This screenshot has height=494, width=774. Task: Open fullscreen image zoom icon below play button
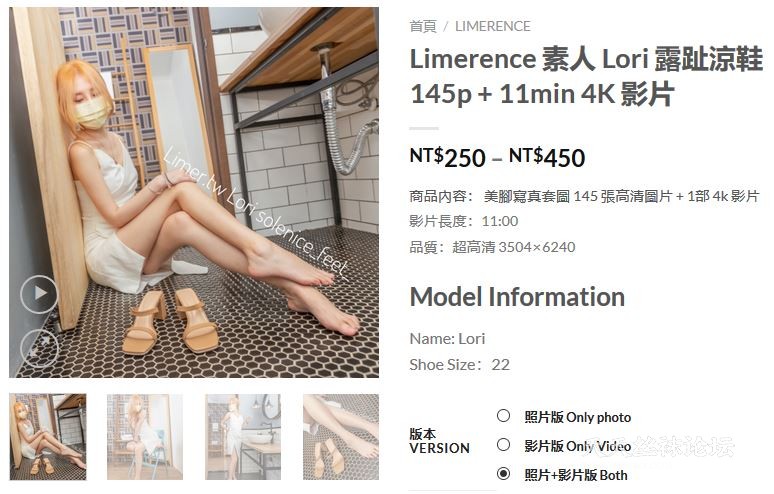click(x=39, y=348)
